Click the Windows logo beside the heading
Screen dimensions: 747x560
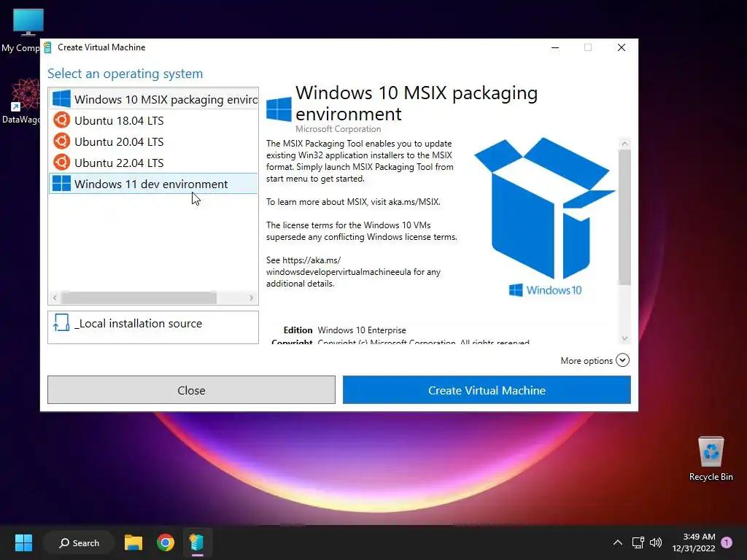279,109
